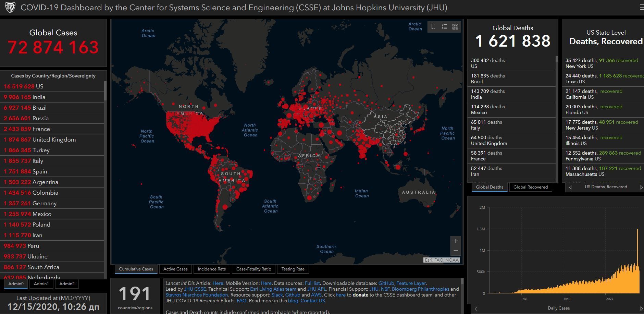Select Brazil with 6 927 145 cases
This screenshot has width=644, height=314.
tap(52, 108)
